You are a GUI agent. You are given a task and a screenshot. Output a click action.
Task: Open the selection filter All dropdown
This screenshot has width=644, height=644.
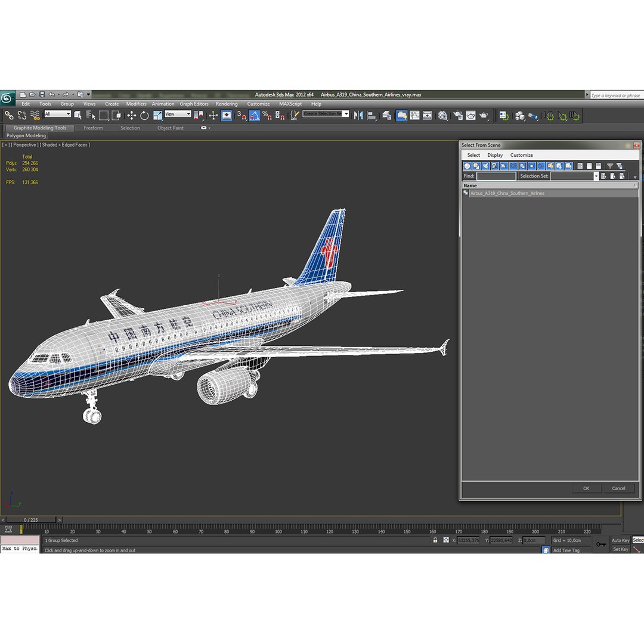point(57,114)
